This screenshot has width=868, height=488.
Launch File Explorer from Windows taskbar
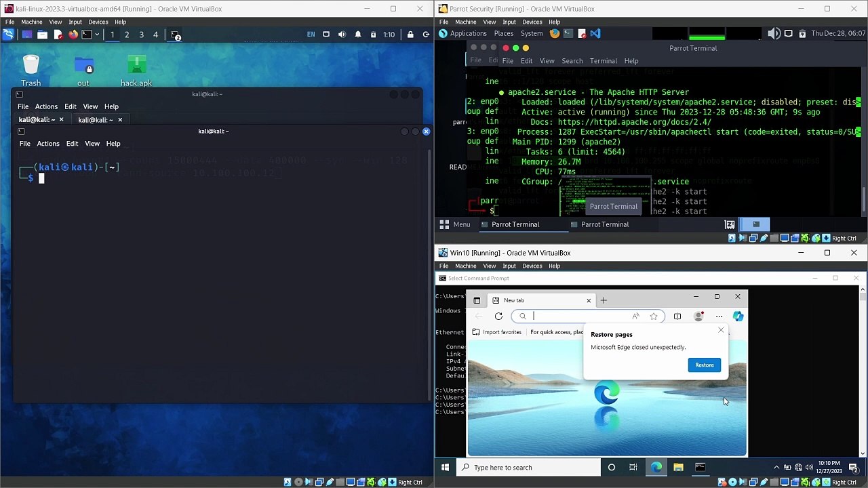(x=678, y=467)
